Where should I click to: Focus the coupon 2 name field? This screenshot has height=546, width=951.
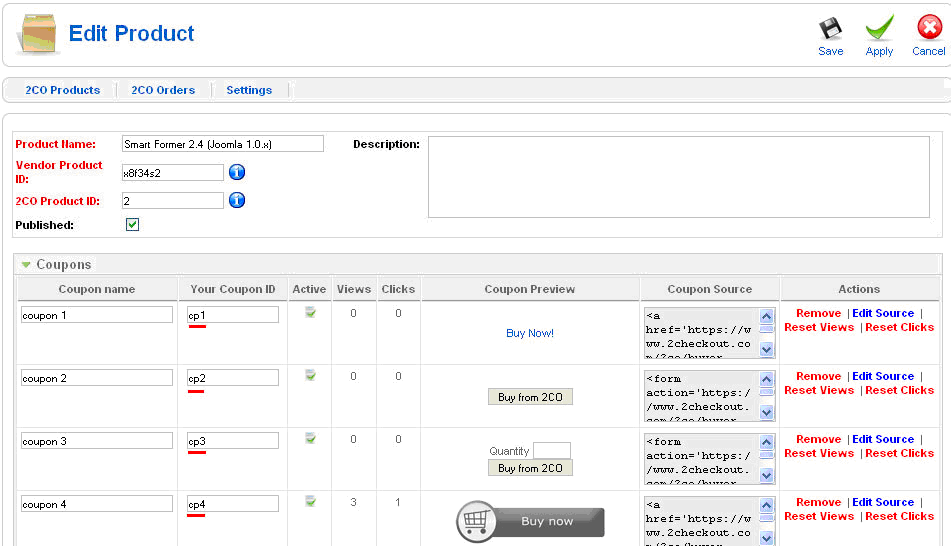[96, 378]
